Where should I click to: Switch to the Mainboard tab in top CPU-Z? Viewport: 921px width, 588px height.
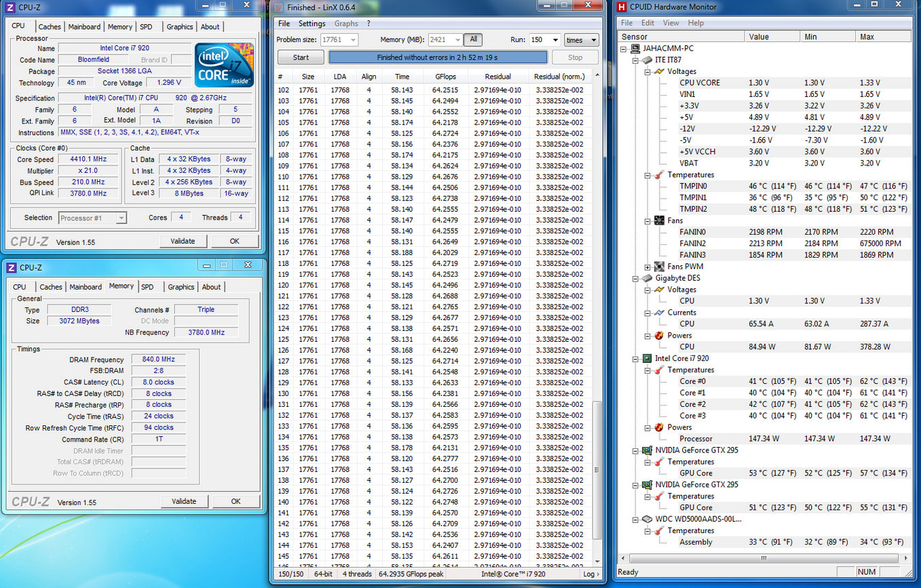[84, 26]
